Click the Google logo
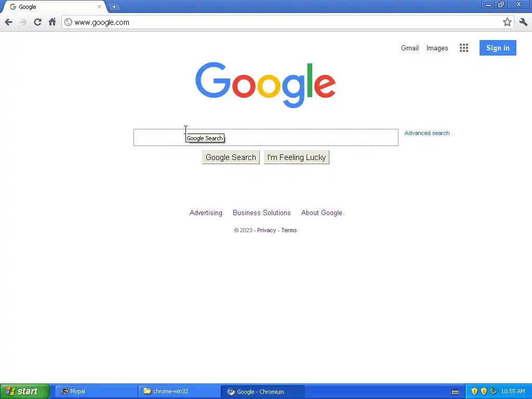The image size is (532, 399). tap(265, 85)
